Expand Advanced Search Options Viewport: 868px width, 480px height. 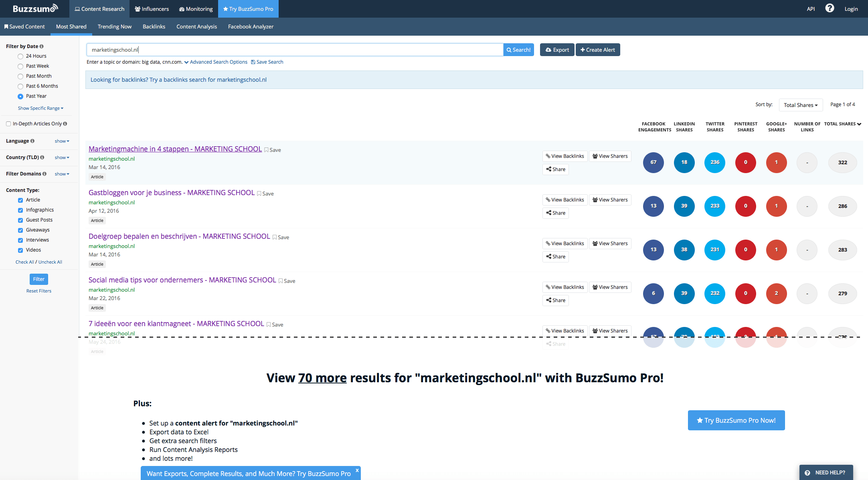[216, 62]
